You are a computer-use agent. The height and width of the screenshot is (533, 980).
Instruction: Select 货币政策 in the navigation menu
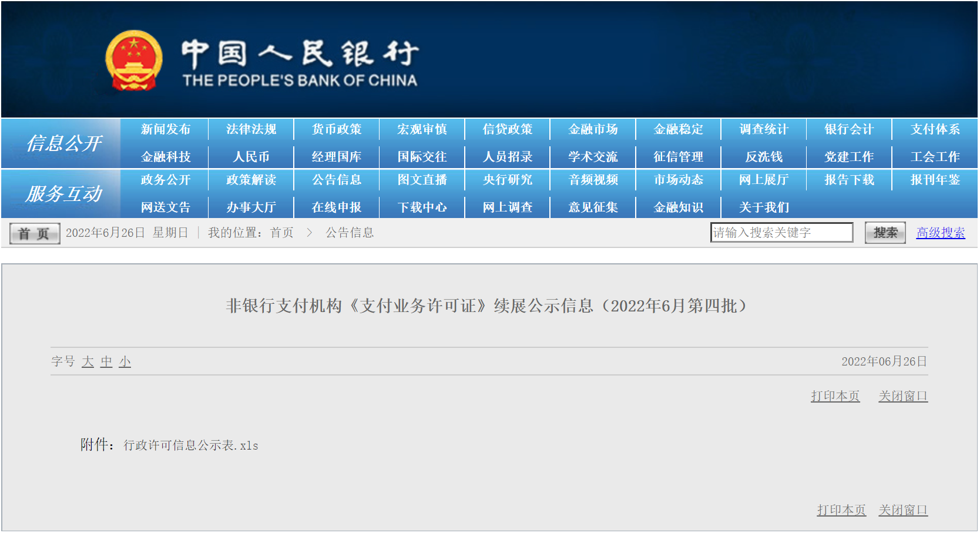[x=337, y=129]
